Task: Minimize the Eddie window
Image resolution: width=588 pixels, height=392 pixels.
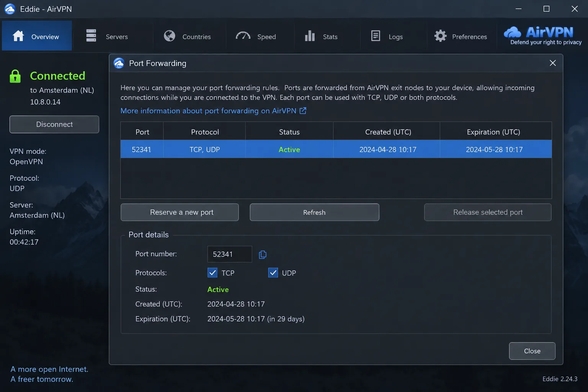Action: pos(519,9)
